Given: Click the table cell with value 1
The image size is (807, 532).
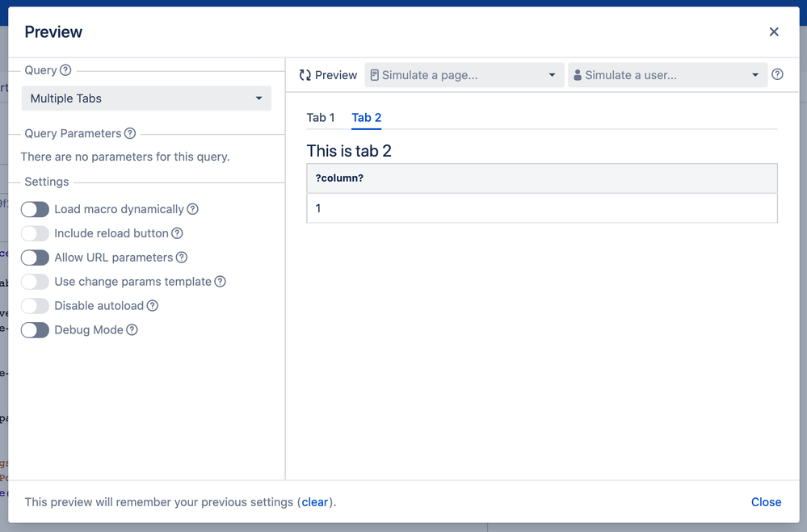Looking at the screenshot, I should (542, 208).
